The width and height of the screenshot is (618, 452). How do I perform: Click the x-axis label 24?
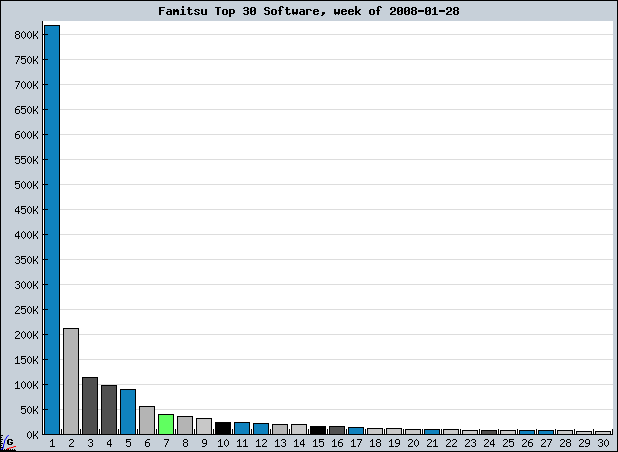[x=489, y=444]
